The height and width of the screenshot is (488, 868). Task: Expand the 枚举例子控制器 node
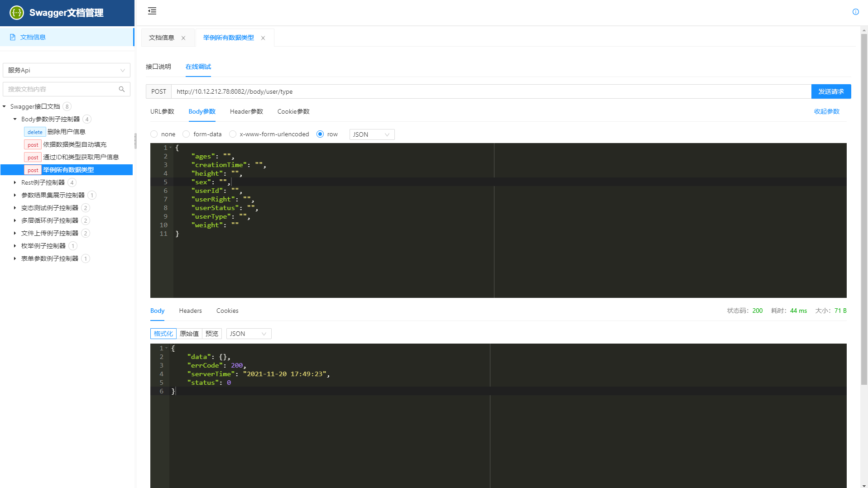point(15,246)
